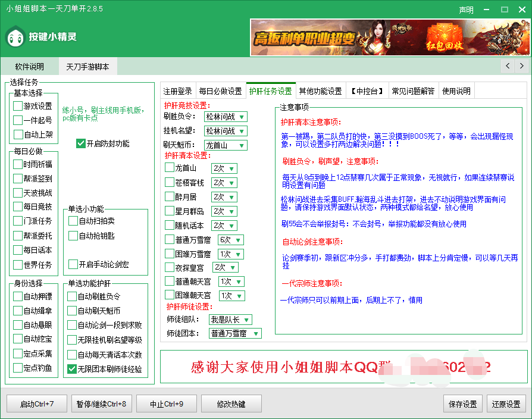Click the game advertisement banner

click(388, 38)
